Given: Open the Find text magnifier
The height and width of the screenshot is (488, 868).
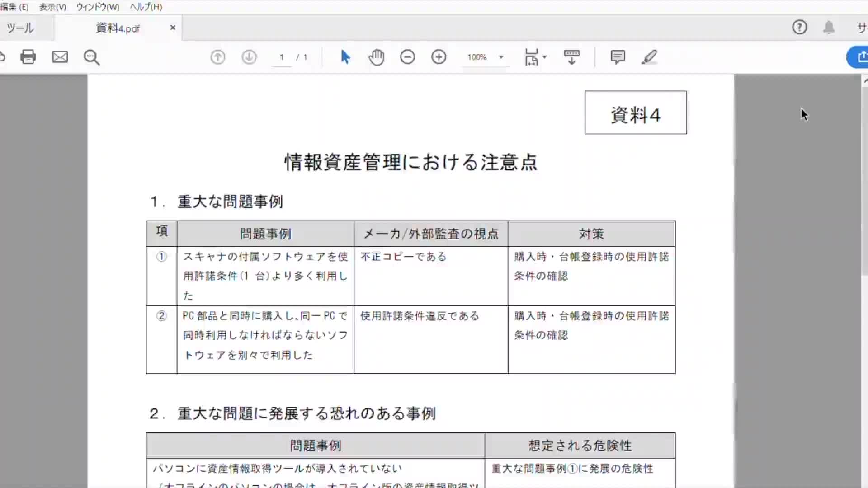Looking at the screenshot, I should click(92, 57).
